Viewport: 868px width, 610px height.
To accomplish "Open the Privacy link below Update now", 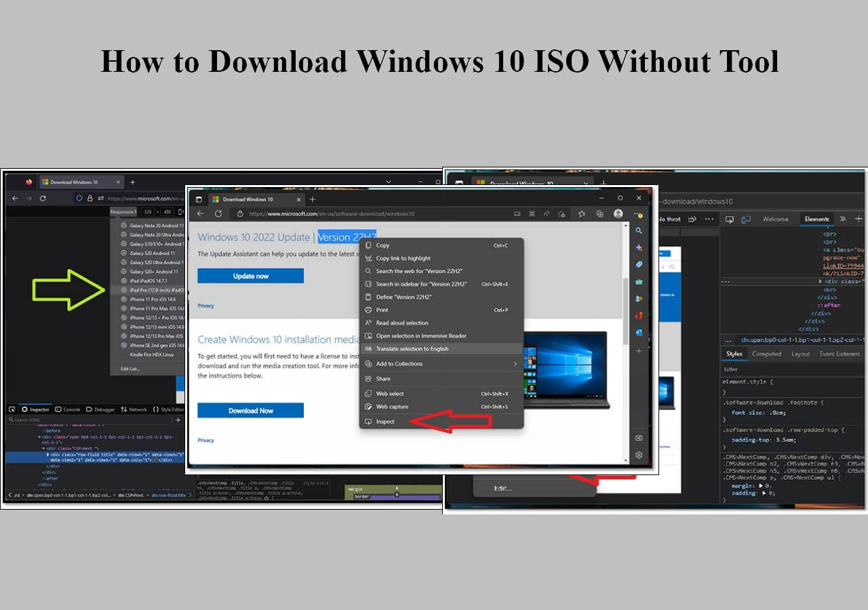I will (x=205, y=306).
